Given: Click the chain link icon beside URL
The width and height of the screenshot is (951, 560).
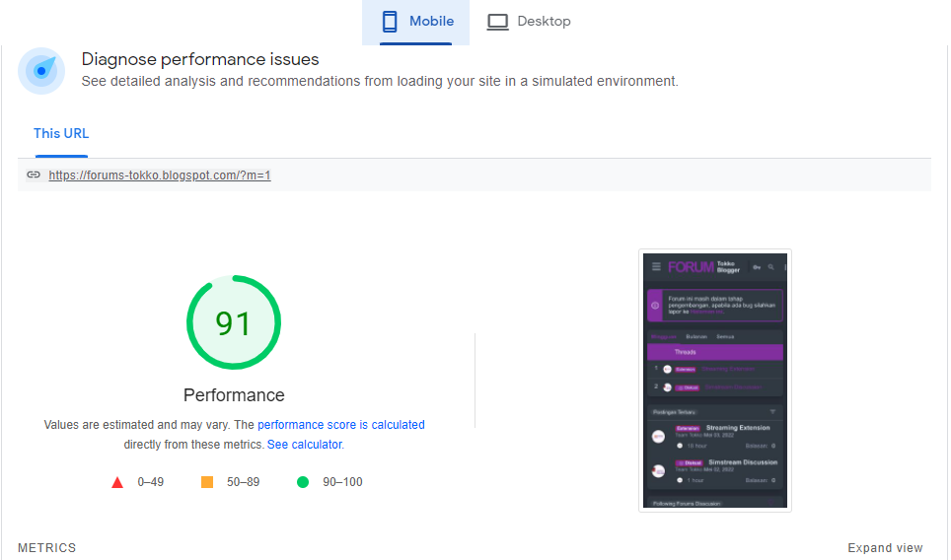Looking at the screenshot, I should point(34,175).
